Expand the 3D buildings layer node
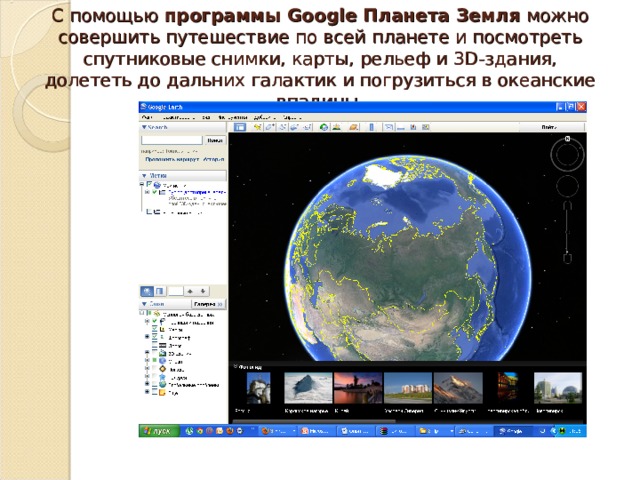This screenshot has width=640, height=480. (x=147, y=353)
